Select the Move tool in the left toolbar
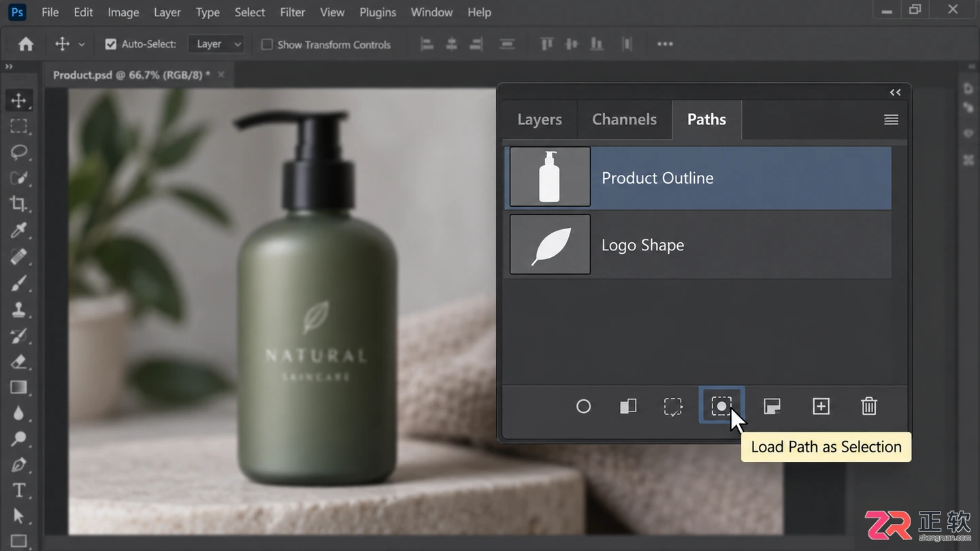Viewport: 980px width, 551px height. pyautogui.click(x=18, y=101)
